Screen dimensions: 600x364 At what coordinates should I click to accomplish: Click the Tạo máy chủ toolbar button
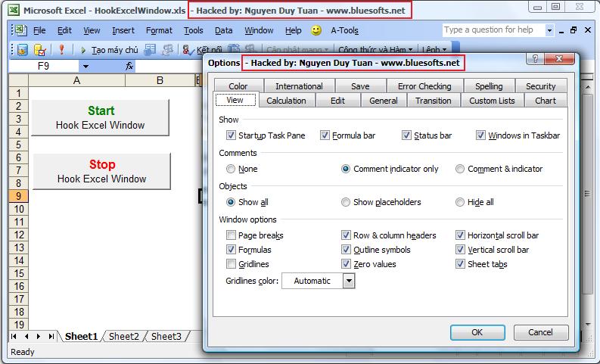[x=110, y=50]
